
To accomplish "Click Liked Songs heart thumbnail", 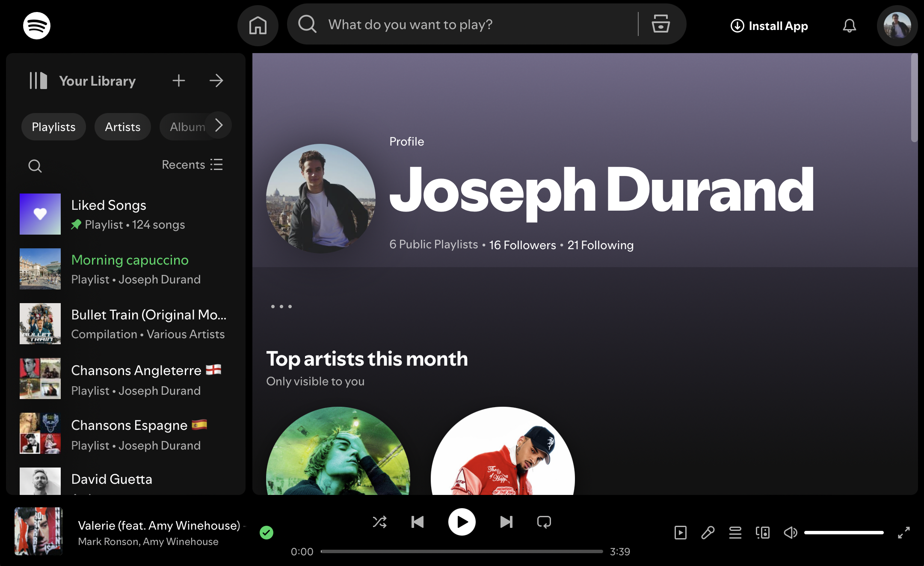I will tap(40, 214).
